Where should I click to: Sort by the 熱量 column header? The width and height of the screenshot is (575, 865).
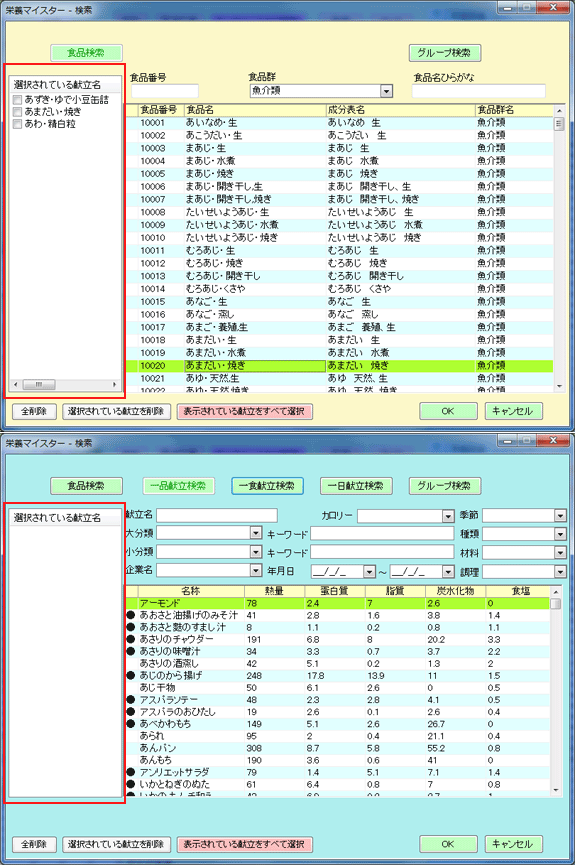(x=274, y=591)
